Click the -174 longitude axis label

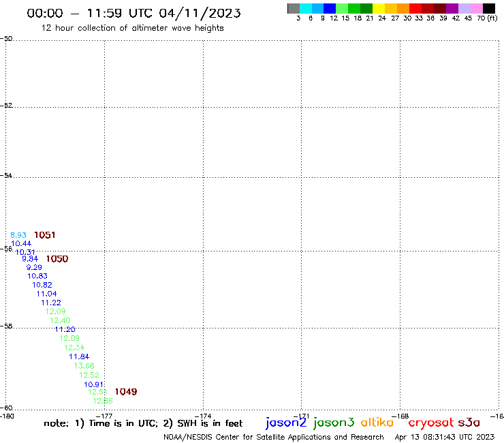coord(203,416)
